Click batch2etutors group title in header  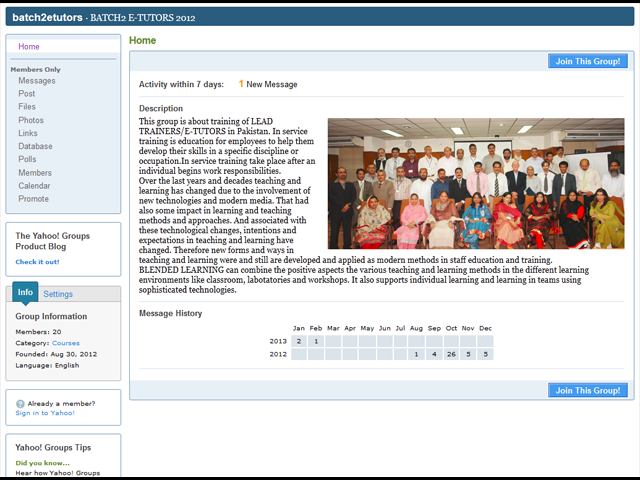47,18
